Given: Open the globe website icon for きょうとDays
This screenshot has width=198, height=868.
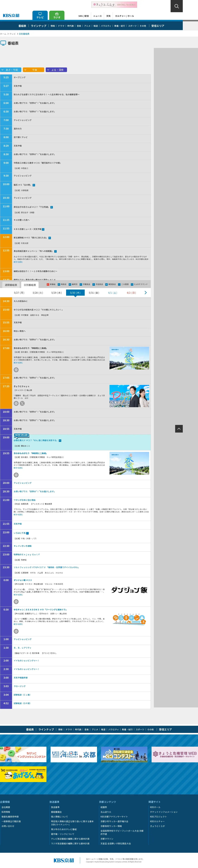Looking at the screenshot, I should click(x=16, y=403).
